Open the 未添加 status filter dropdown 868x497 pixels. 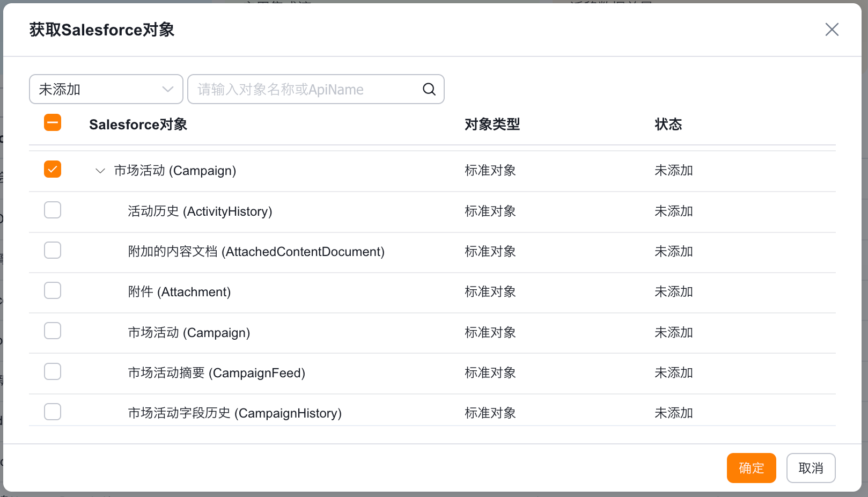click(x=106, y=89)
